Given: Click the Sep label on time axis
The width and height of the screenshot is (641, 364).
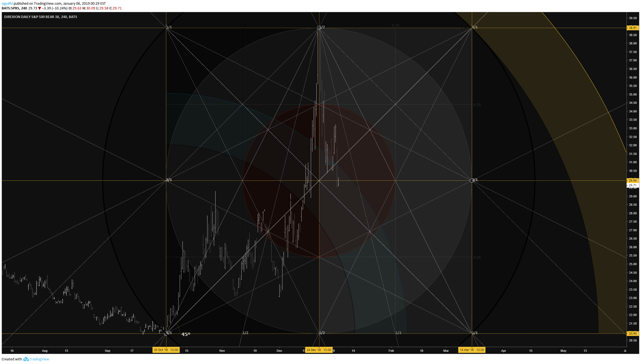Looking at the screenshot, I should pos(107,351).
